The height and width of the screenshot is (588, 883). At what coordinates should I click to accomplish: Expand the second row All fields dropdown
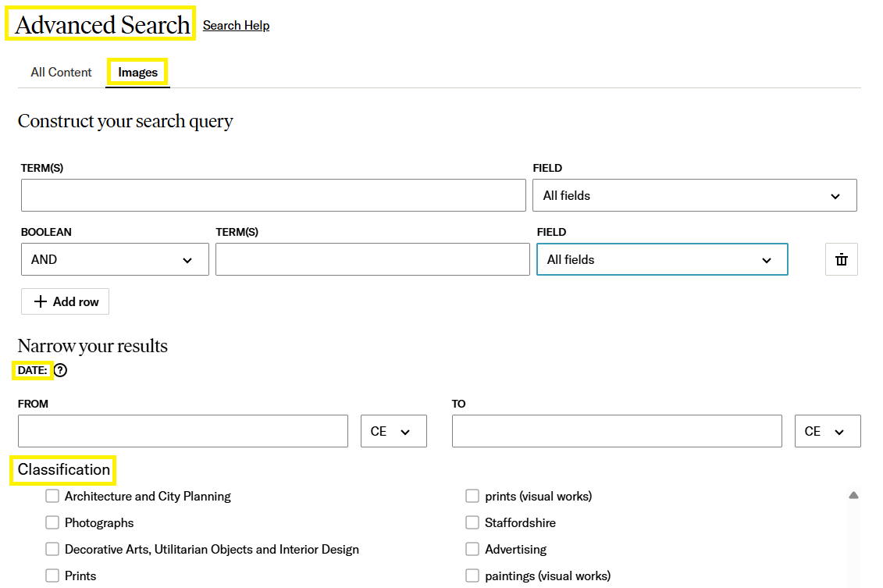pyautogui.click(x=661, y=260)
